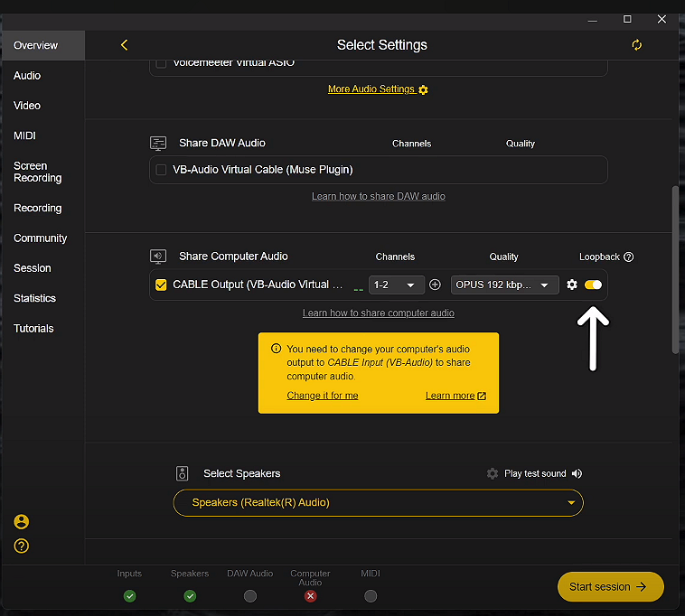
Task: Turn off the Loopback toggle switch
Action: click(593, 285)
